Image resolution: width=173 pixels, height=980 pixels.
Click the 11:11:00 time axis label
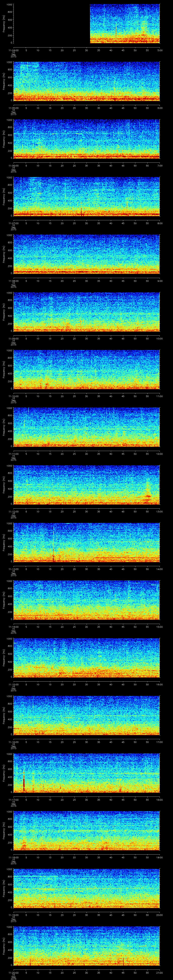(14, 454)
